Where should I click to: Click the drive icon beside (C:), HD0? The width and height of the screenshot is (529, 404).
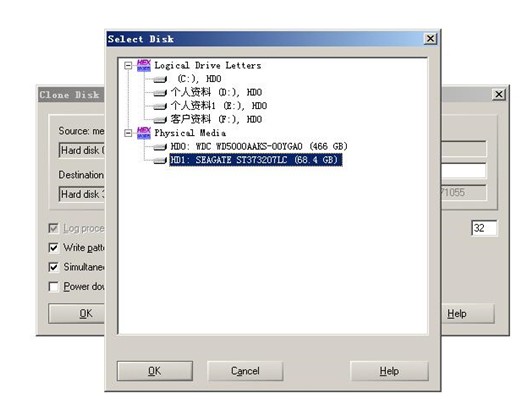coord(160,79)
